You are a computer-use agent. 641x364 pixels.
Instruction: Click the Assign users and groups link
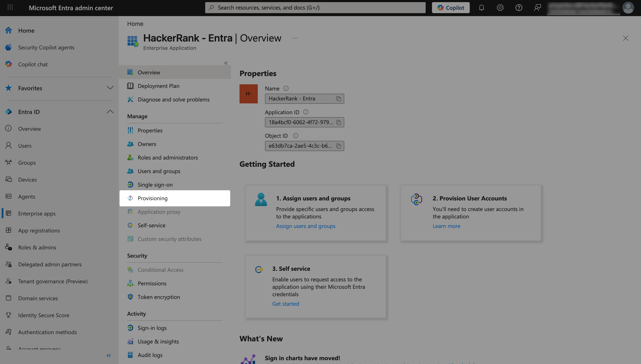306,226
